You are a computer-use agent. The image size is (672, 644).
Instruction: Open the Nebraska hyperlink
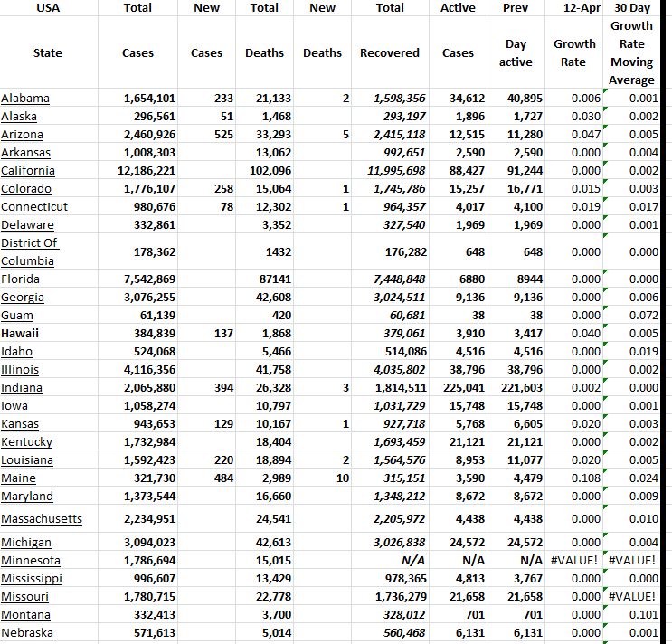[27, 632]
